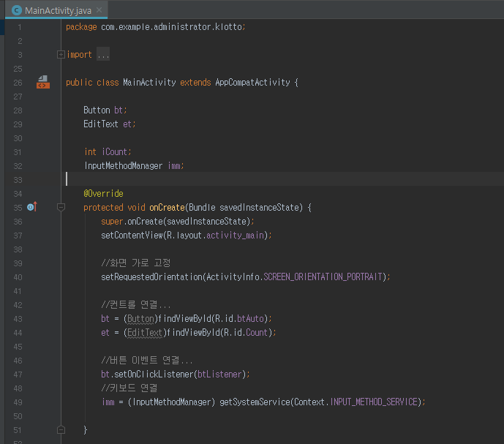The image size is (504, 444).
Task: Click the imm field name on line 32
Action: [174, 166]
